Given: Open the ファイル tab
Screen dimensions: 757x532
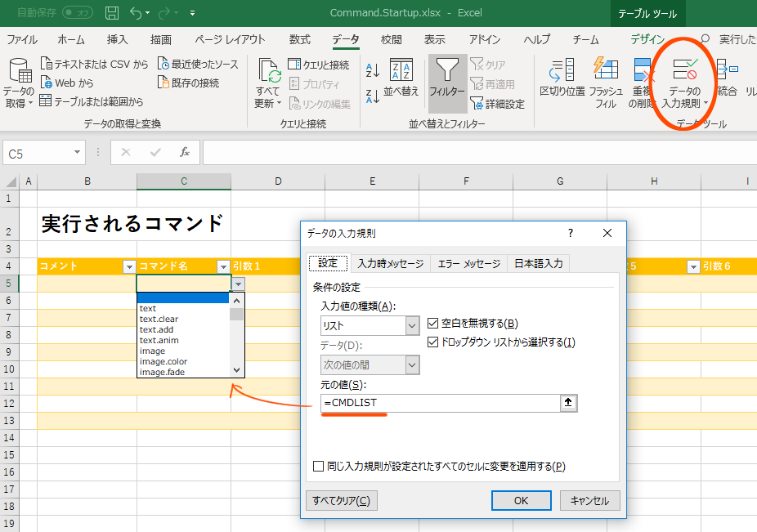Looking at the screenshot, I should click(22, 39).
